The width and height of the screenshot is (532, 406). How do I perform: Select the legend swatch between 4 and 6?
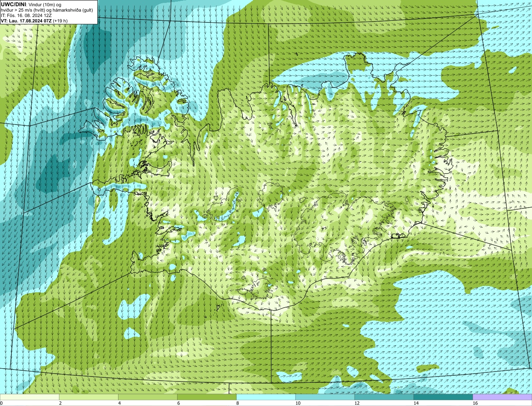tap(148, 397)
